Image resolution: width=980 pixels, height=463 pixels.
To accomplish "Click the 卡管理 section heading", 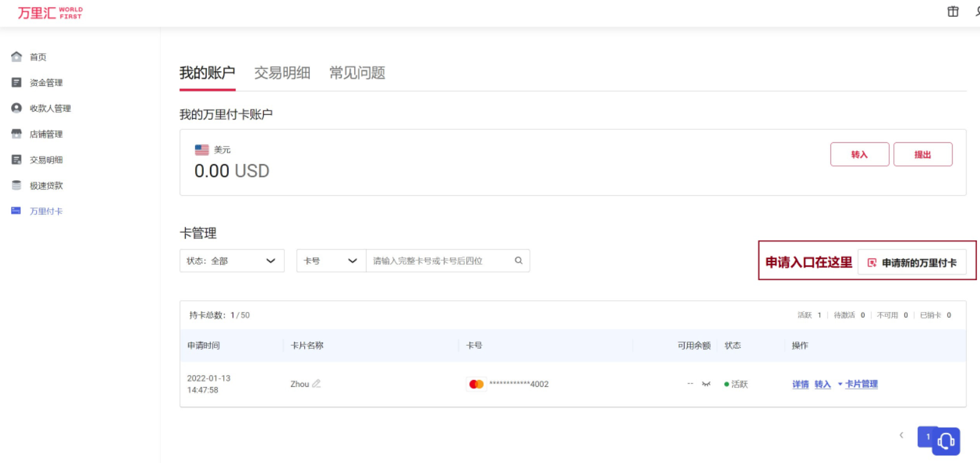I will (x=198, y=233).
